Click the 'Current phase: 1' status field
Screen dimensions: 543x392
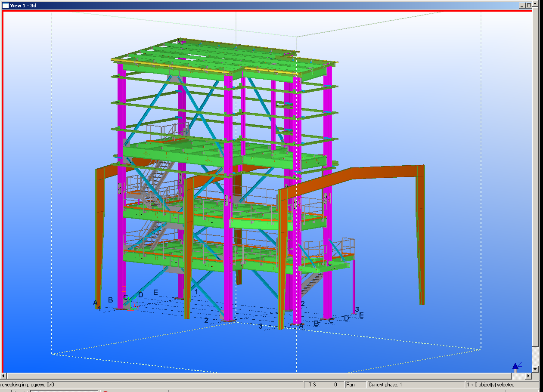[416, 385]
